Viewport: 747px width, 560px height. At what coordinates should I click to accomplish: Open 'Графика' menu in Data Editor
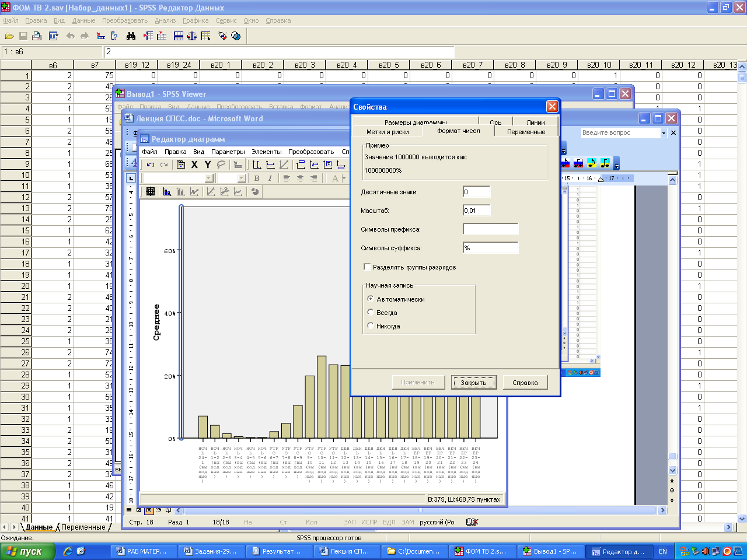(x=196, y=20)
